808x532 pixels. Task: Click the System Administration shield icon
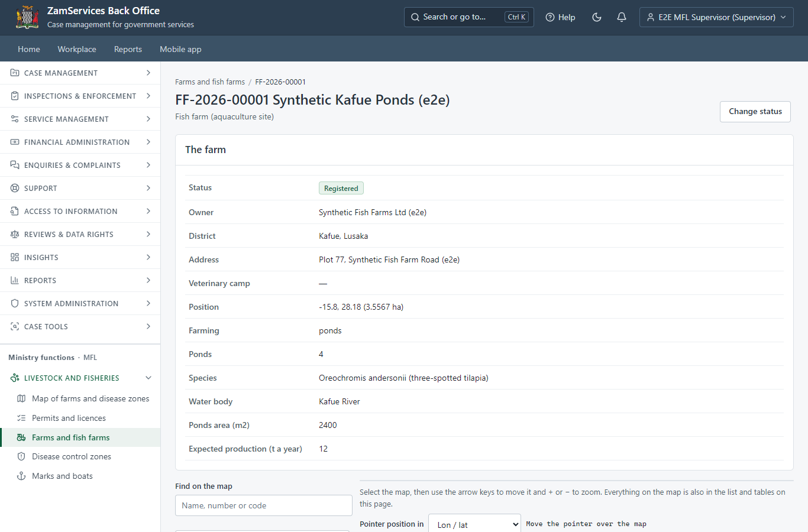tap(15, 303)
